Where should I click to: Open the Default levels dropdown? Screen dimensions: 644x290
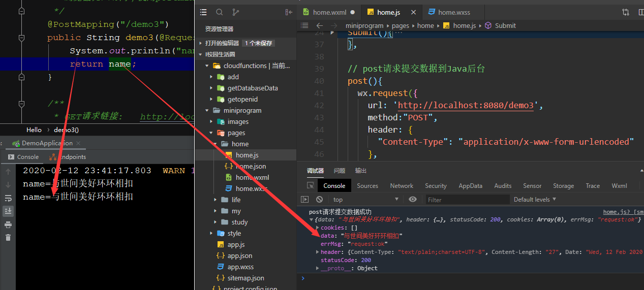pyautogui.click(x=535, y=199)
